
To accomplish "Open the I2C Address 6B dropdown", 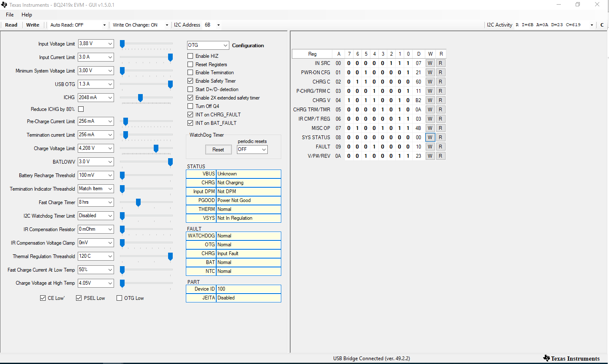I will point(212,25).
